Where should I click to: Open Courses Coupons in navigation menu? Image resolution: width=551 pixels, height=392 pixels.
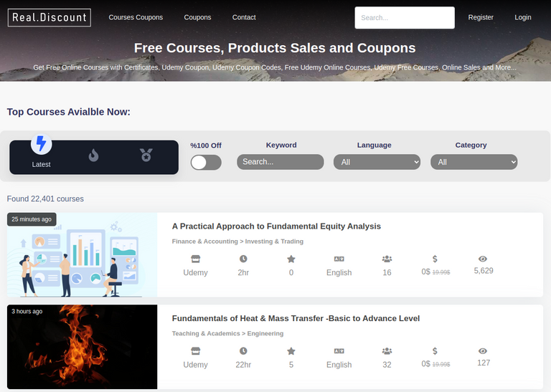[x=136, y=17]
